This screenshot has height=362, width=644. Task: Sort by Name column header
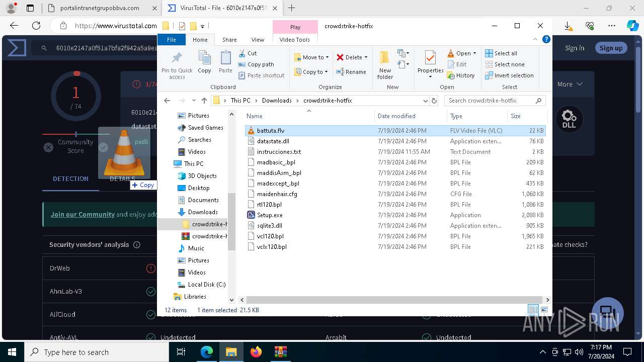tap(308, 116)
